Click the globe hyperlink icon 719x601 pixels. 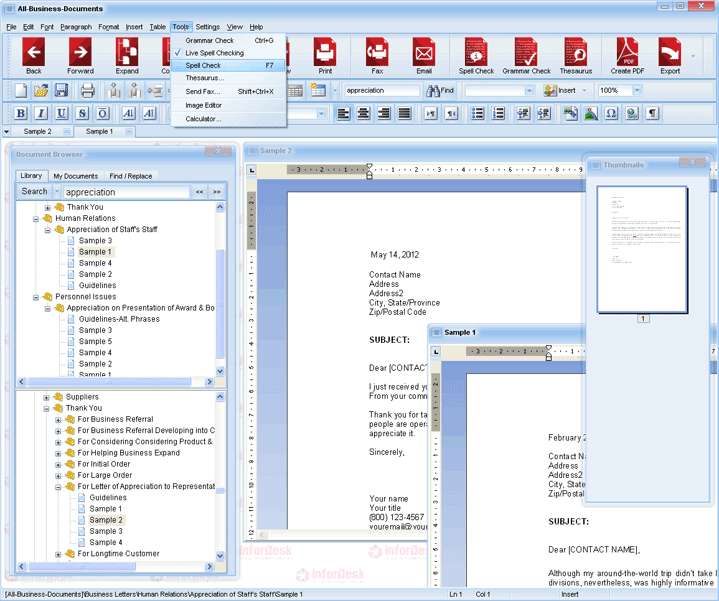coord(632,113)
